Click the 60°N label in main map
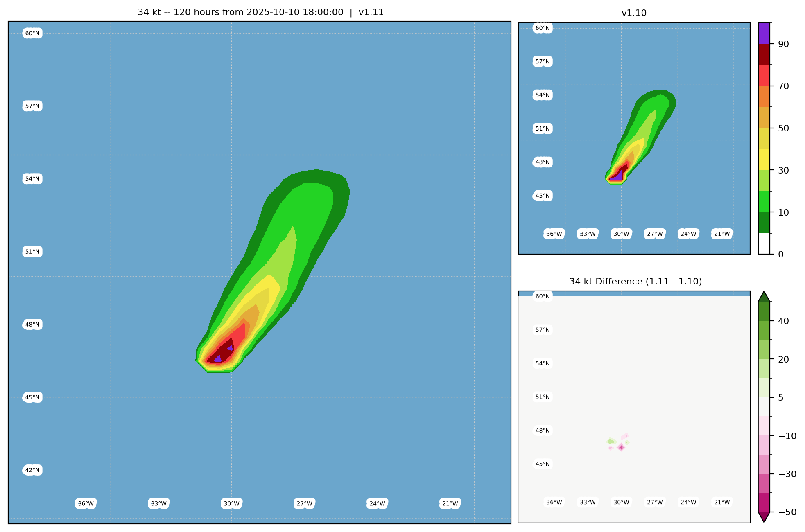The image size is (805, 532). [32, 34]
